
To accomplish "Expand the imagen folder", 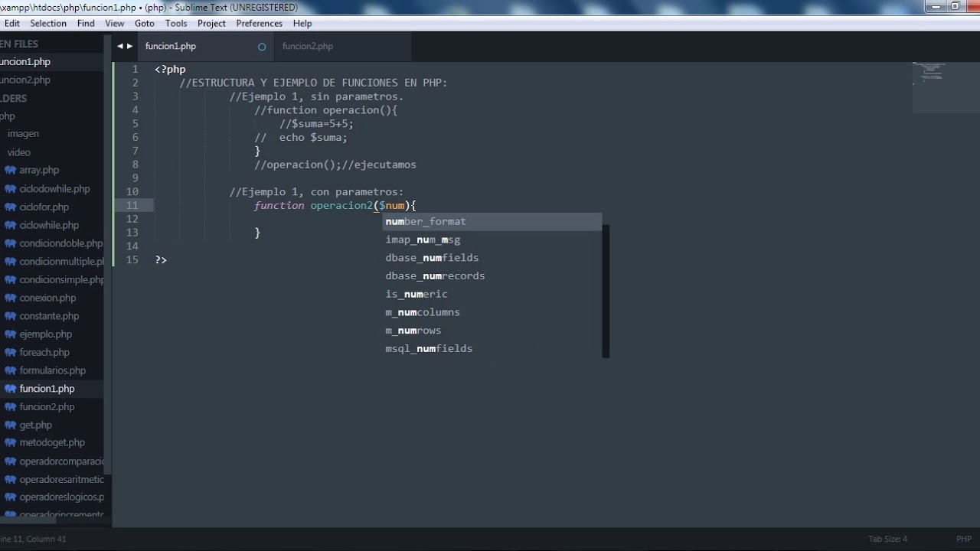I will [23, 133].
